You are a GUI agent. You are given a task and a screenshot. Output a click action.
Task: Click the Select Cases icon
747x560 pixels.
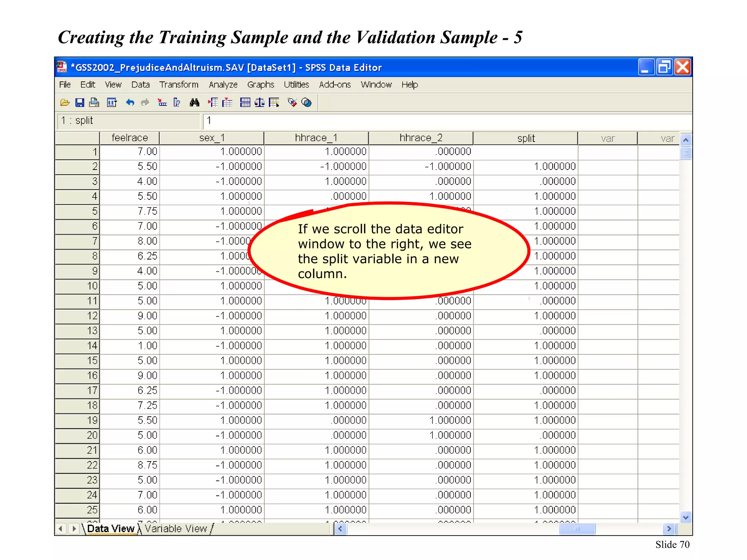[x=274, y=102]
